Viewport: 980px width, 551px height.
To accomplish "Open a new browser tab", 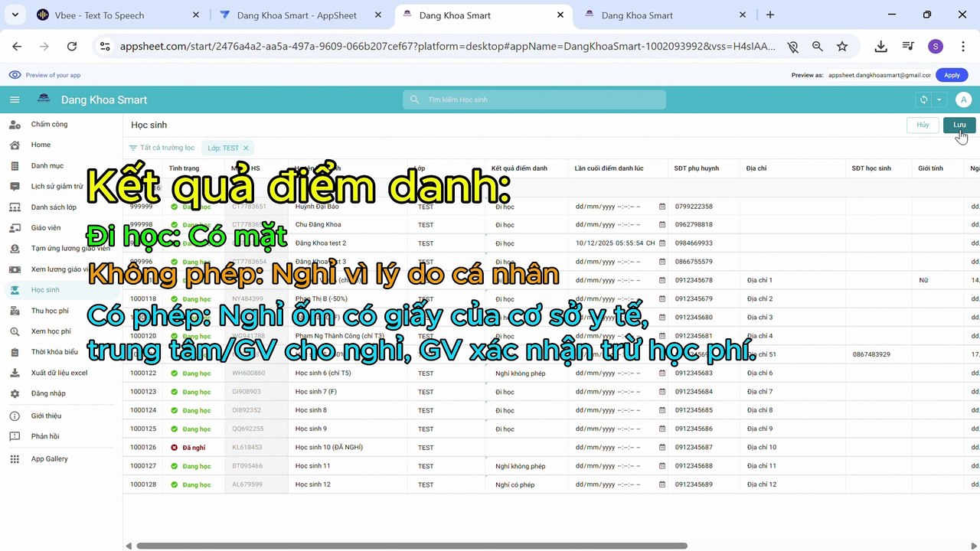I will point(770,15).
